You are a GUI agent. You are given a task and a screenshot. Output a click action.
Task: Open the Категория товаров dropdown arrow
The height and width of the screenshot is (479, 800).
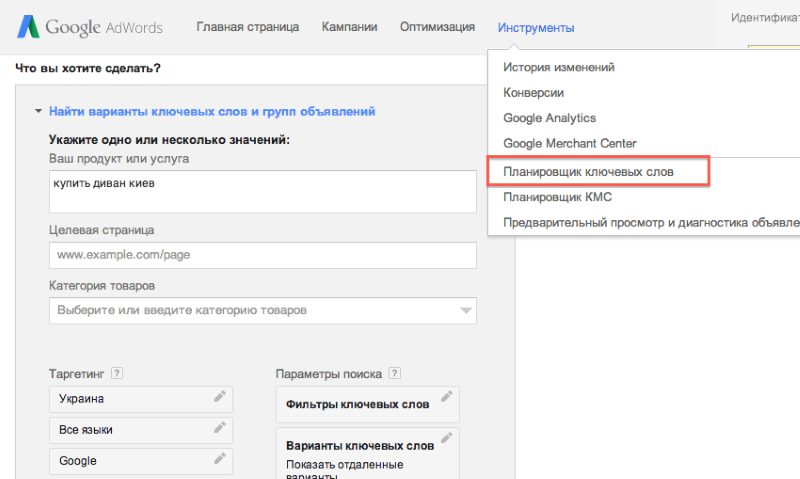(465, 310)
